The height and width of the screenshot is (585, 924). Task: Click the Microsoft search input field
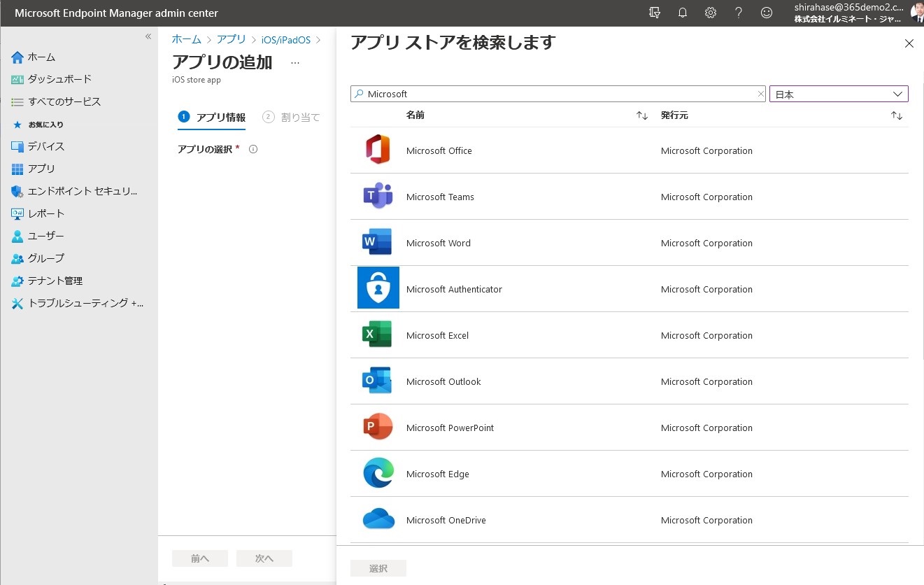[558, 94]
